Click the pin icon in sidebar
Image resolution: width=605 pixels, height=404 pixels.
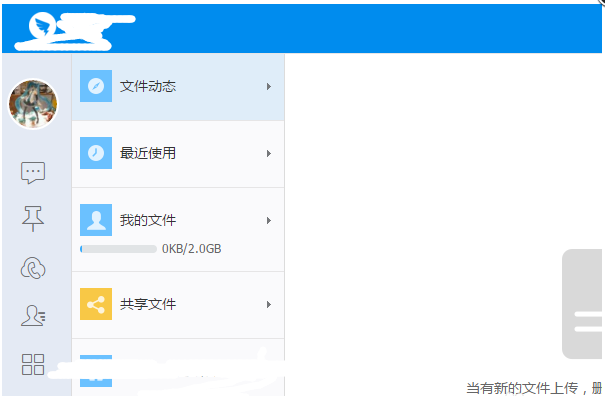pyautogui.click(x=33, y=219)
